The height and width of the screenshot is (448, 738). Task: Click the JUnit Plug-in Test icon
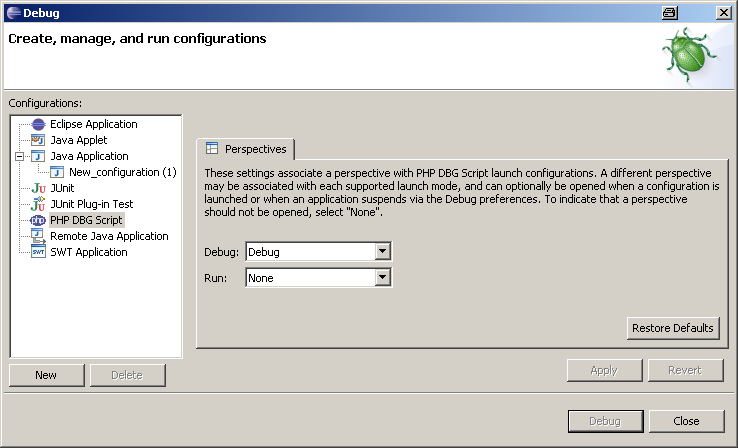pos(38,204)
